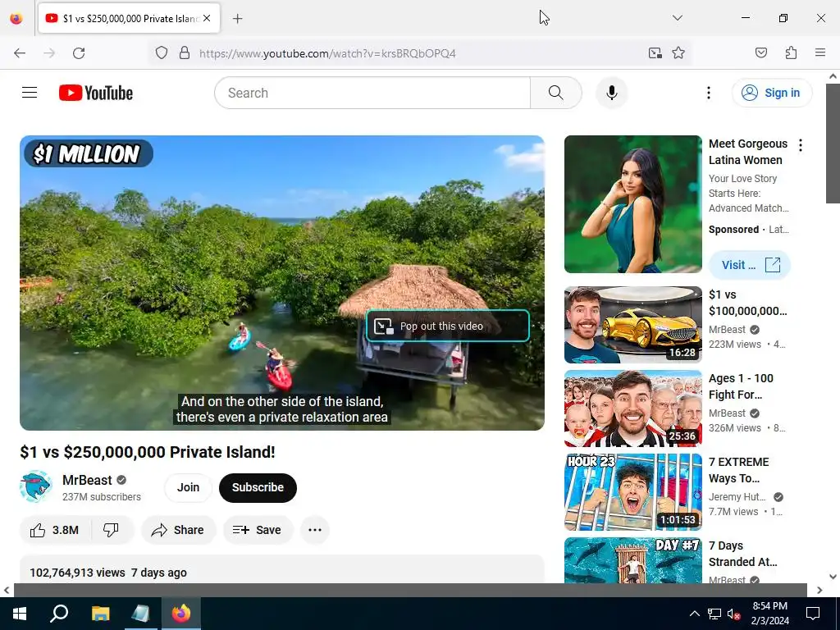Reload the current page
This screenshot has width=840, height=630.
(x=79, y=53)
